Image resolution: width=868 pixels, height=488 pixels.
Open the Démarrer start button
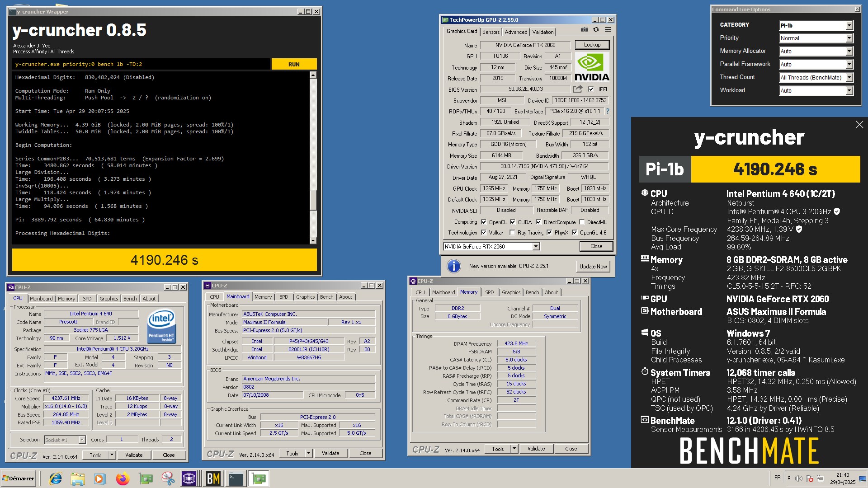[19, 479]
